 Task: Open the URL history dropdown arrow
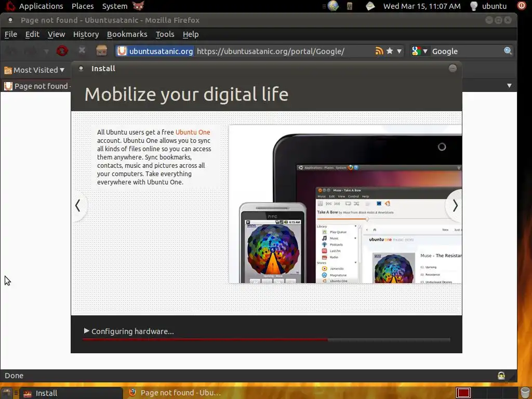399,51
